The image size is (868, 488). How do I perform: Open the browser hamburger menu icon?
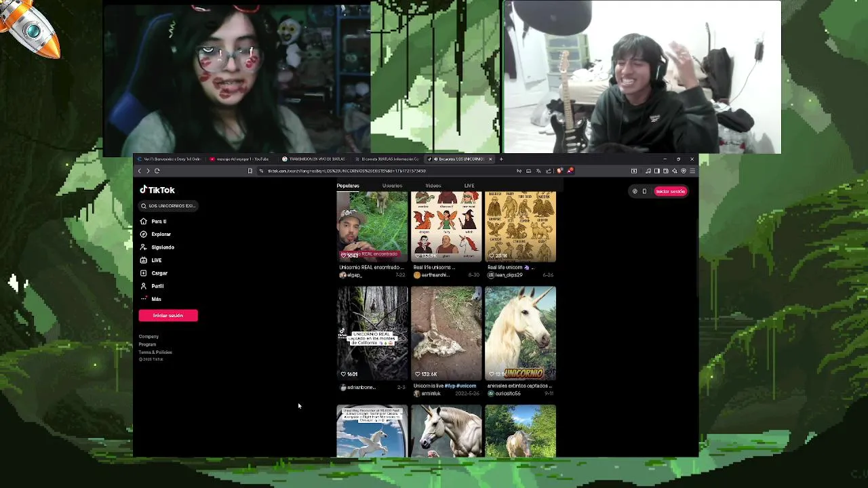click(692, 171)
